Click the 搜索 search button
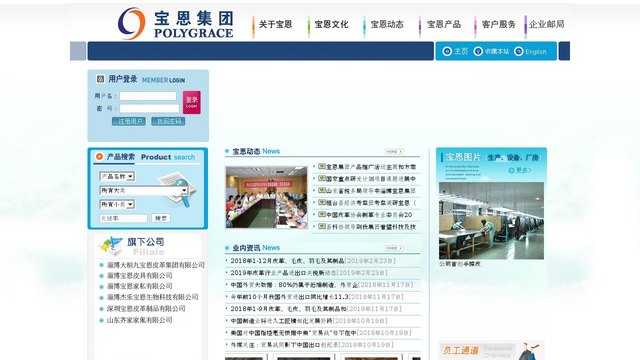This screenshot has width=640, height=360. (161, 218)
